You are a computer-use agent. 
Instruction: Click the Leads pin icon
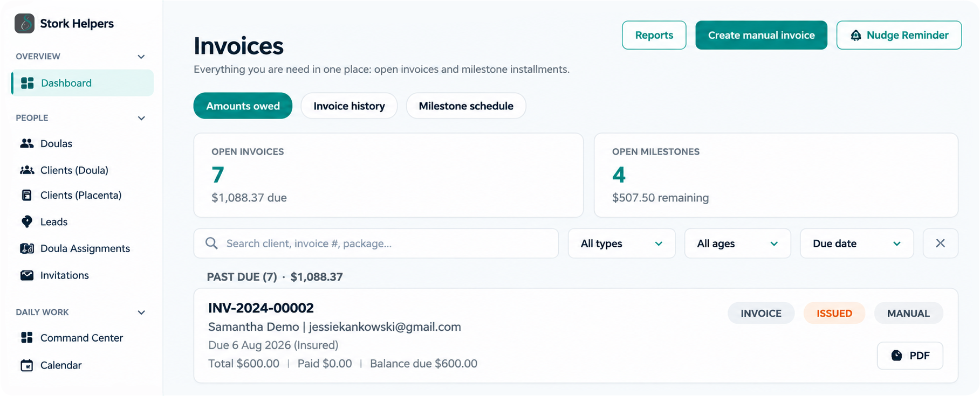point(26,221)
